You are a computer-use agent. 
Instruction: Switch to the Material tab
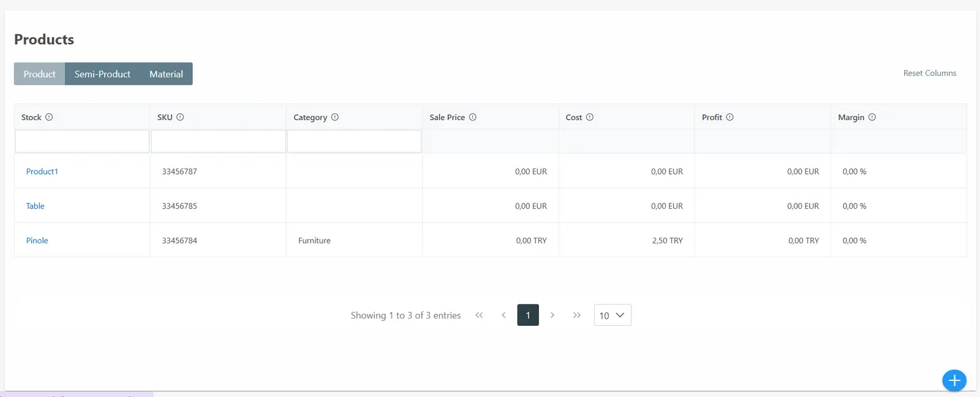[166, 74]
